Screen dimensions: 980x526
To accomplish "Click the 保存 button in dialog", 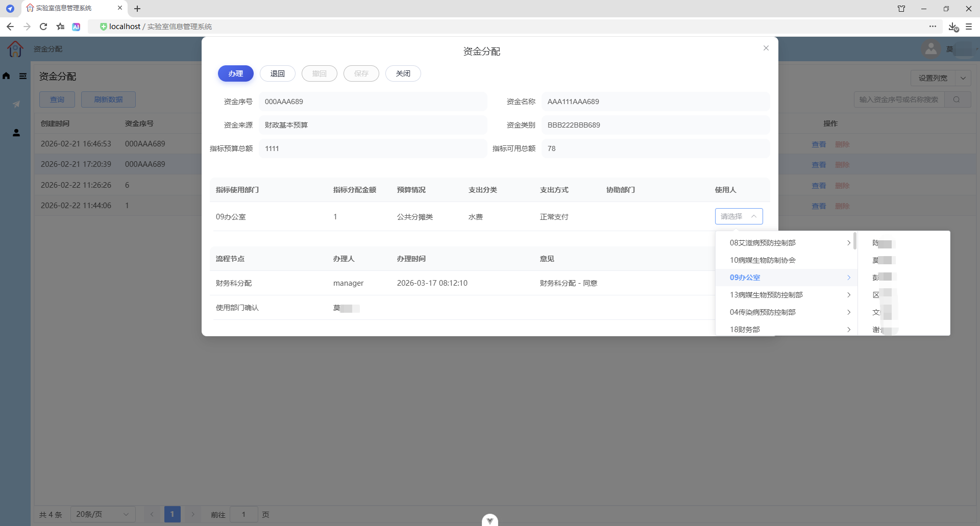I will pyautogui.click(x=361, y=73).
